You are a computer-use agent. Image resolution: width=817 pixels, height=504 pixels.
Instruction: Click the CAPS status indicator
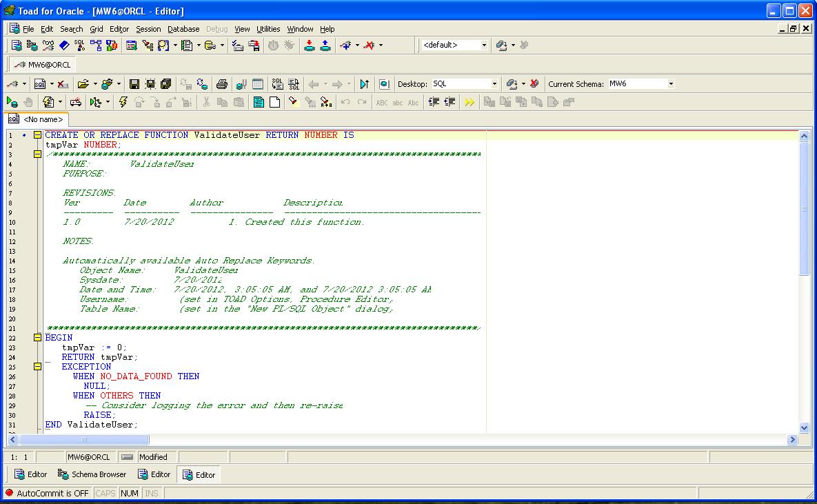click(105, 493)
